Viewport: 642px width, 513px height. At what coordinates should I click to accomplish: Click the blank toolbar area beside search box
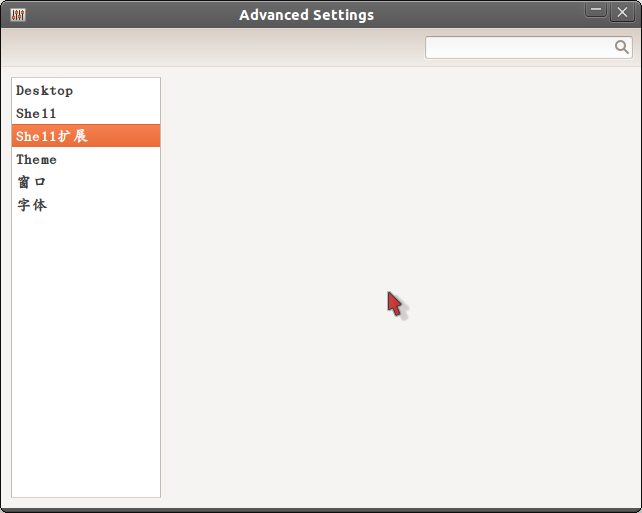point(213,47)
